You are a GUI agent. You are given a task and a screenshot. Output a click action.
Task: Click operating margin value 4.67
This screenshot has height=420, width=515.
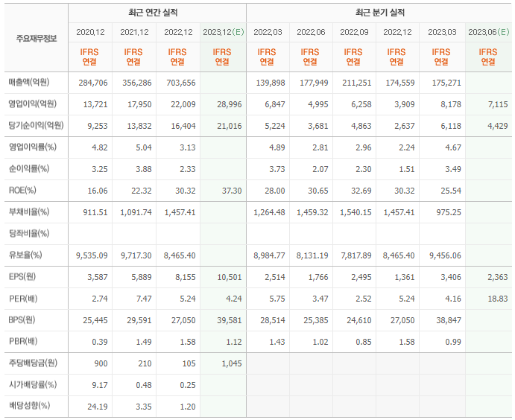(x=453, y=148)
